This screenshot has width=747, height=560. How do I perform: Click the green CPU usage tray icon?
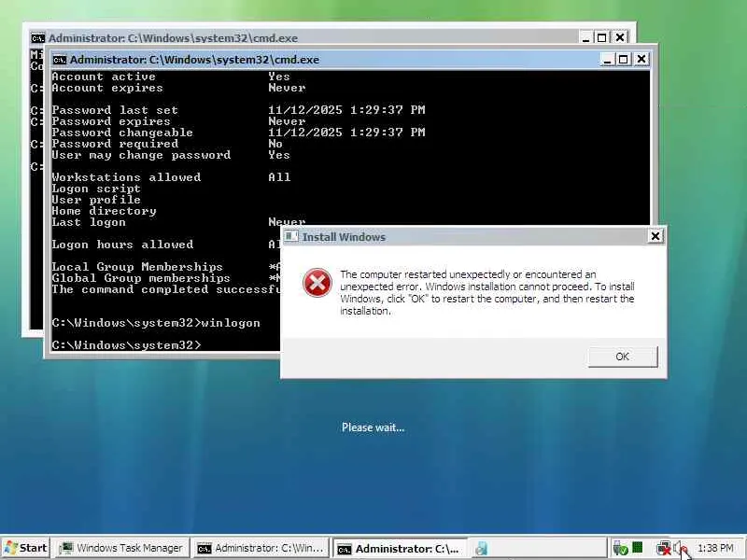637,548
